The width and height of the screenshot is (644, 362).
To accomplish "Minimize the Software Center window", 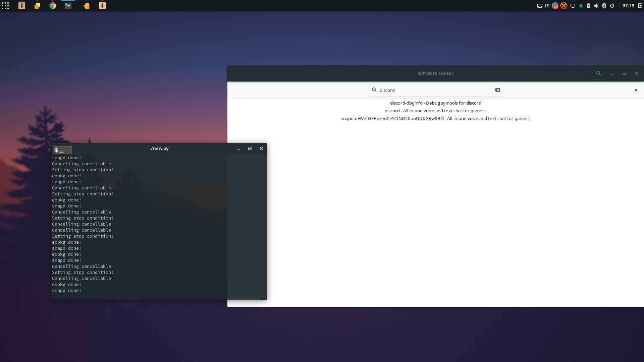I will coord(612,73).
